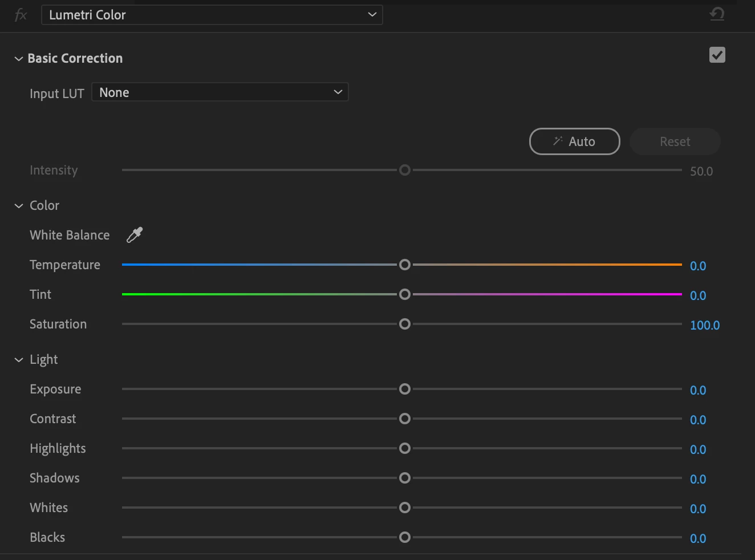Click the Exposure label
This screenshot has width=755, height=560.
tap(55, 389)
